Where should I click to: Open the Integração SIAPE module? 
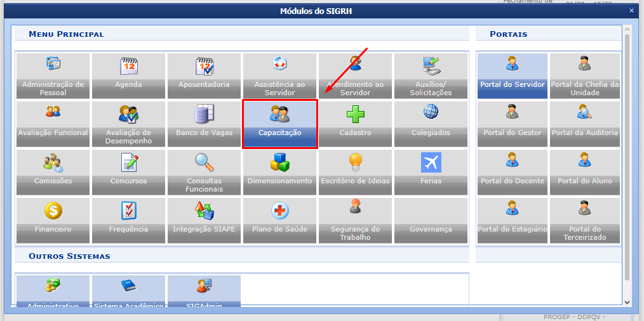(204, 220)
